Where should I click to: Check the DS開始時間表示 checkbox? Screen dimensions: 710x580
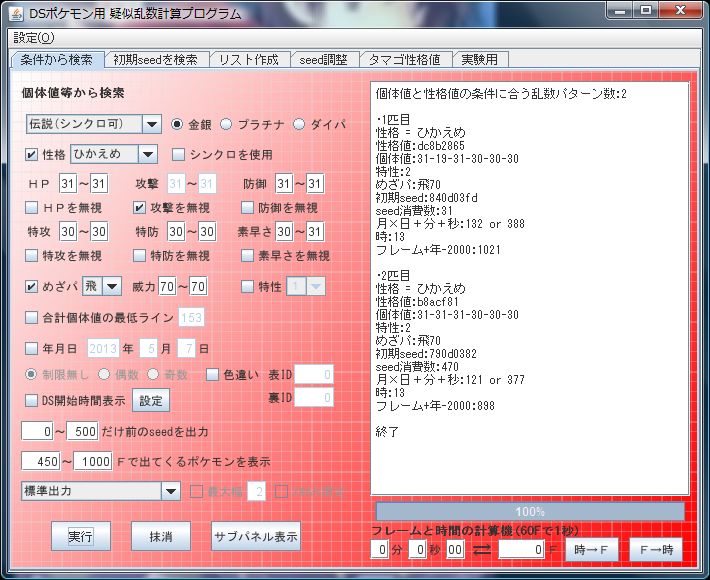[x=31, y=400]
